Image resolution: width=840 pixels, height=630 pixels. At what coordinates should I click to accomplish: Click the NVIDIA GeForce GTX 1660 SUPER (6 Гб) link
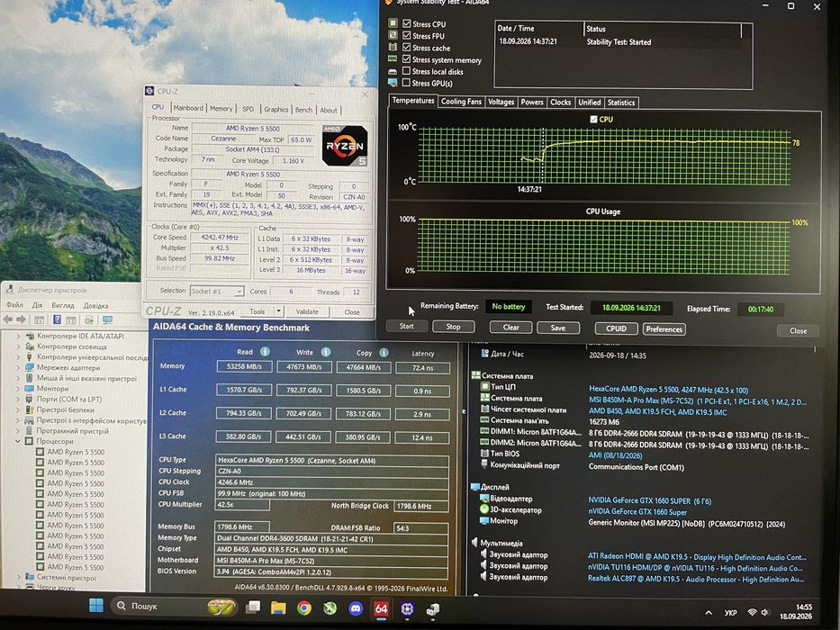(650, 501)
